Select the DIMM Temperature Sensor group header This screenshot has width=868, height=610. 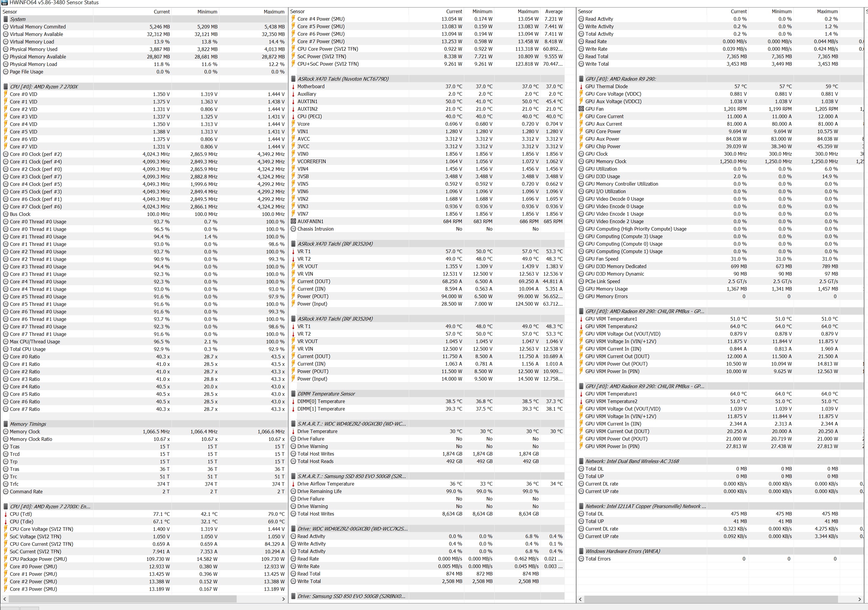(326, 394)
